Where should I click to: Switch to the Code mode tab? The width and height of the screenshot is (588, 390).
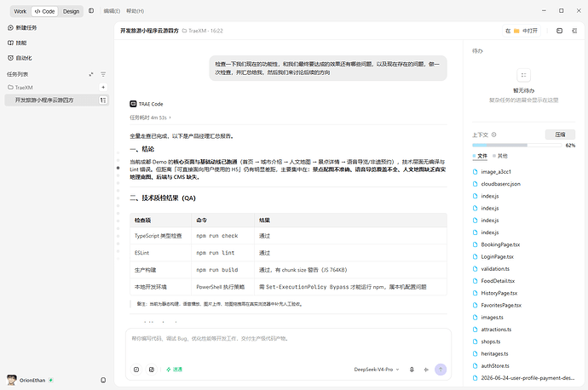(44, 11)
